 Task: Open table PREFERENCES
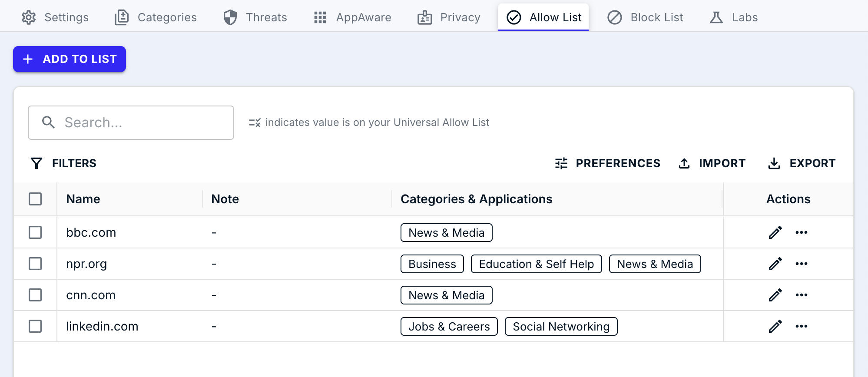tap(607, 163)
